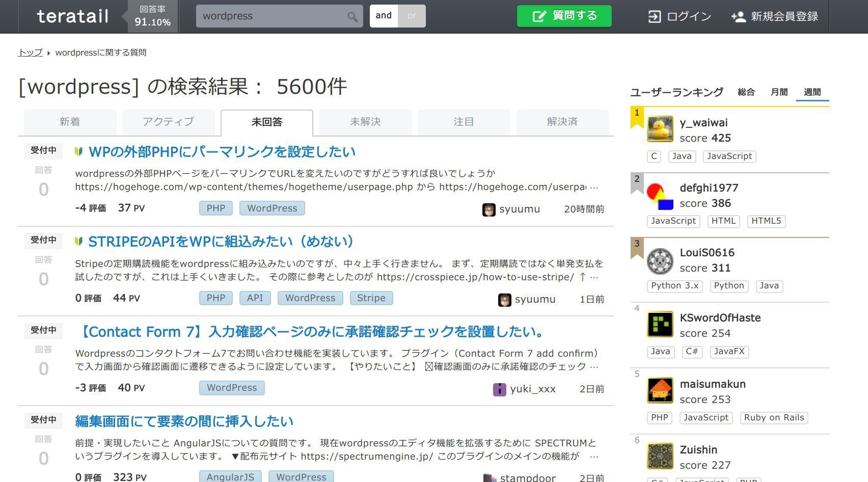
Task: Open the Contact Form 7 question
Action: click(310, 332)
